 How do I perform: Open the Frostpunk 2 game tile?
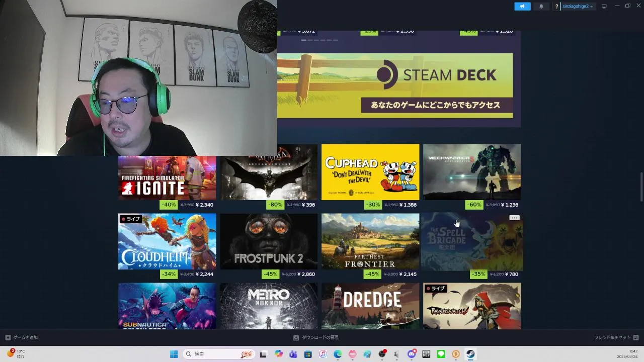point(269,241)
